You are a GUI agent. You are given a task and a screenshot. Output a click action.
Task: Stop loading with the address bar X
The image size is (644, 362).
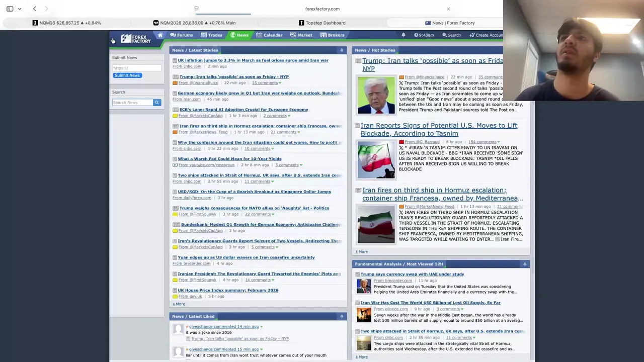[448, 9]
